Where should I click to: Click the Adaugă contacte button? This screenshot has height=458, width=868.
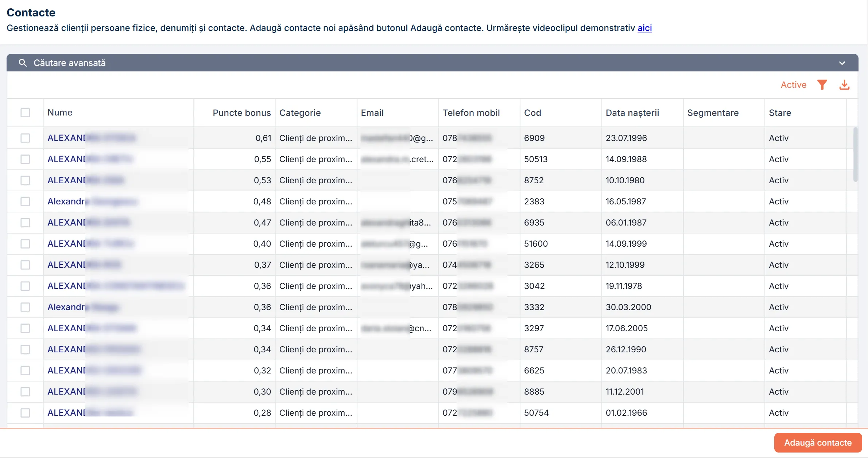pyautogui.click(x=818, y=443)
